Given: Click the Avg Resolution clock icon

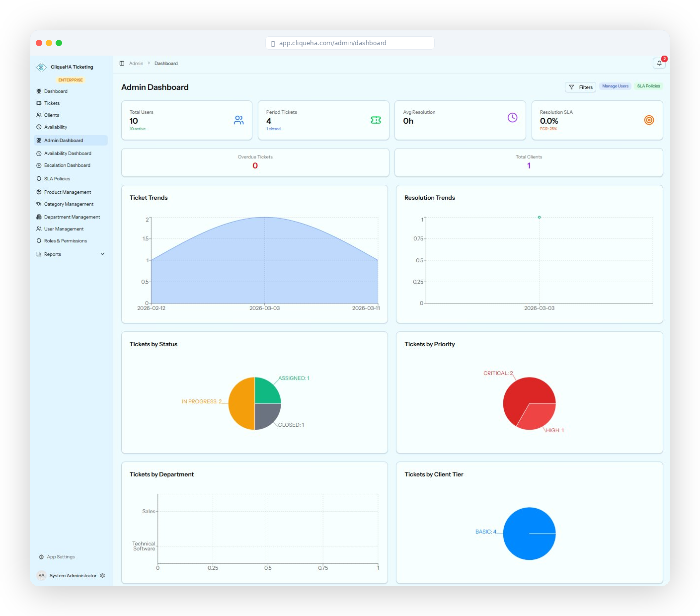Looking at the screenshot, I should point(512,118).
